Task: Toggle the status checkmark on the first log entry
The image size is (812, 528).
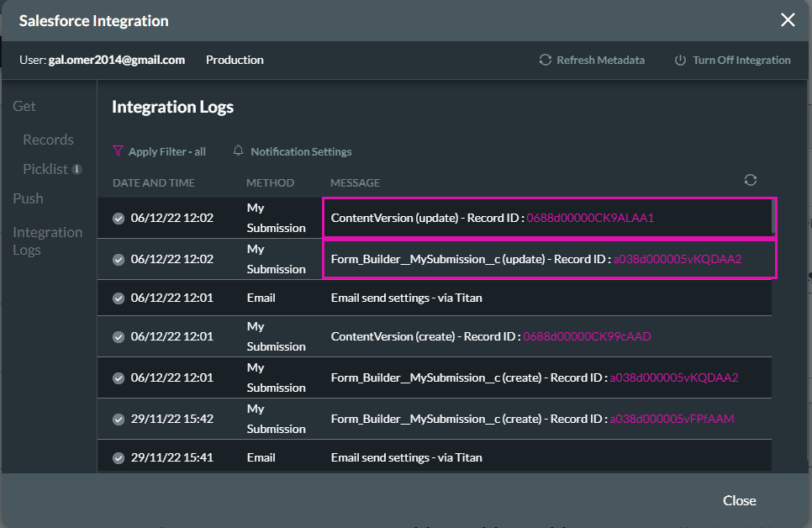Action: tap(119, 217)
